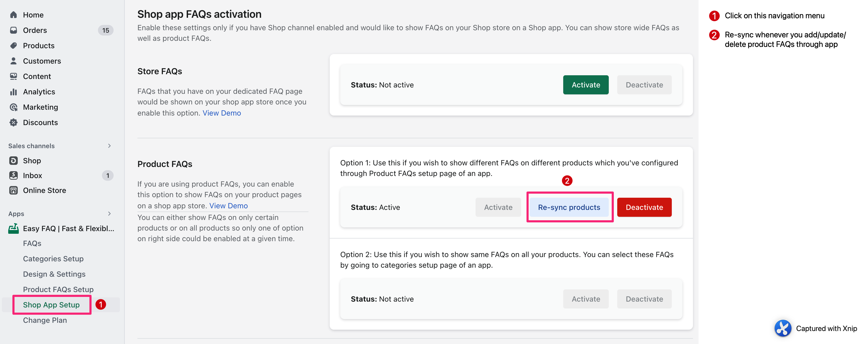Viewport: 868px width, 344px height.
Task: Click the Online Store icon
Action: pyautogui.click(x=14, y=191)
